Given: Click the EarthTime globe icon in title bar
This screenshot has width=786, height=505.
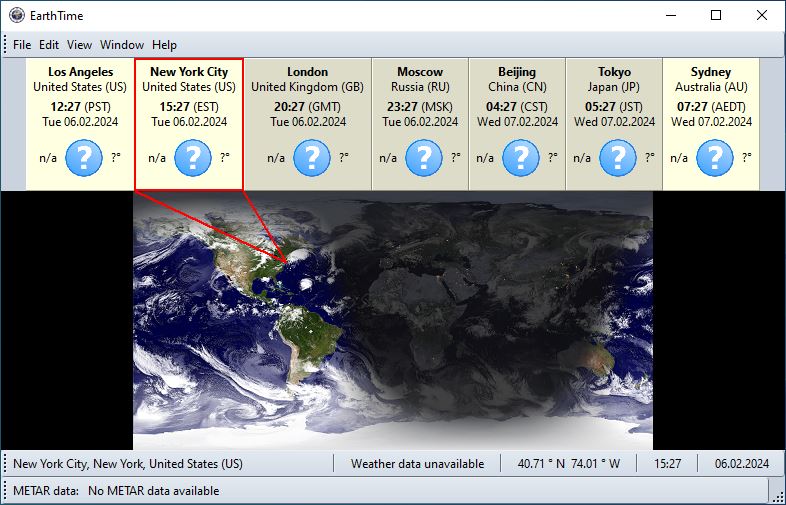Looking at the screenshot, I should (17, 16).
